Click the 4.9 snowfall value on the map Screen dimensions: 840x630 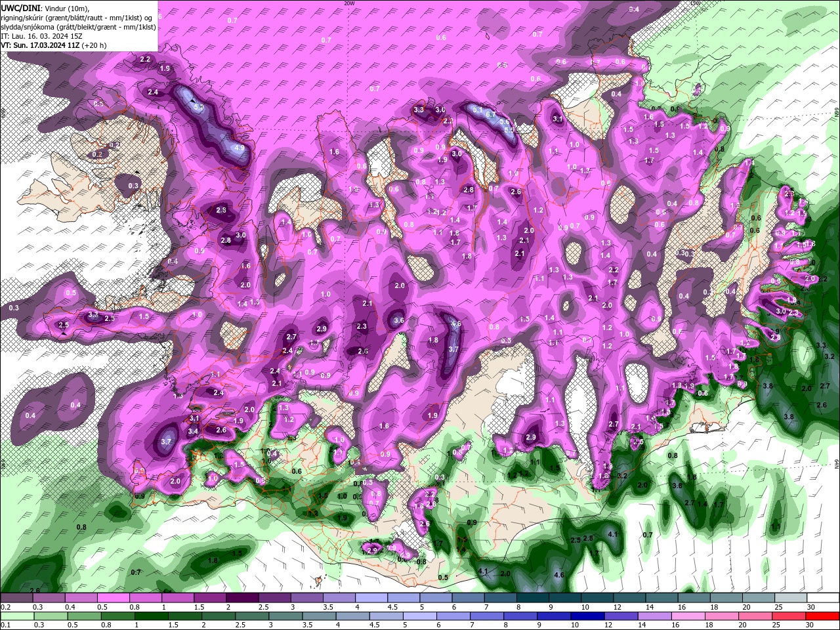239,148
